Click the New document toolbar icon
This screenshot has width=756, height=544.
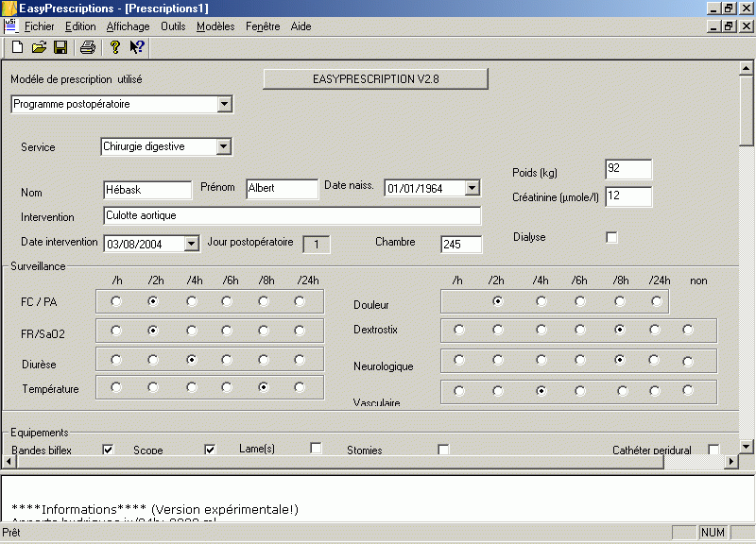(x=17, y=46)
